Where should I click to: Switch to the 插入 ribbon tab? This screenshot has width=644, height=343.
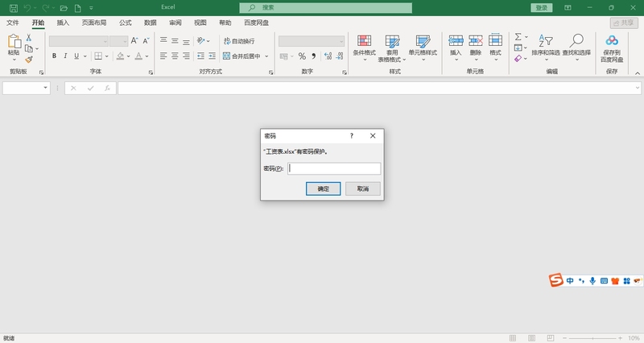point(63,23)
